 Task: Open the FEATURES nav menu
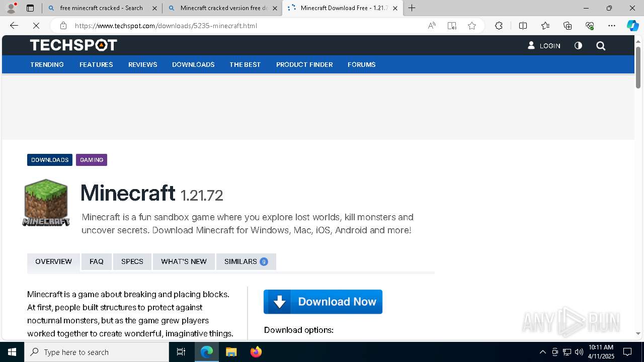[x=96, y=64]
